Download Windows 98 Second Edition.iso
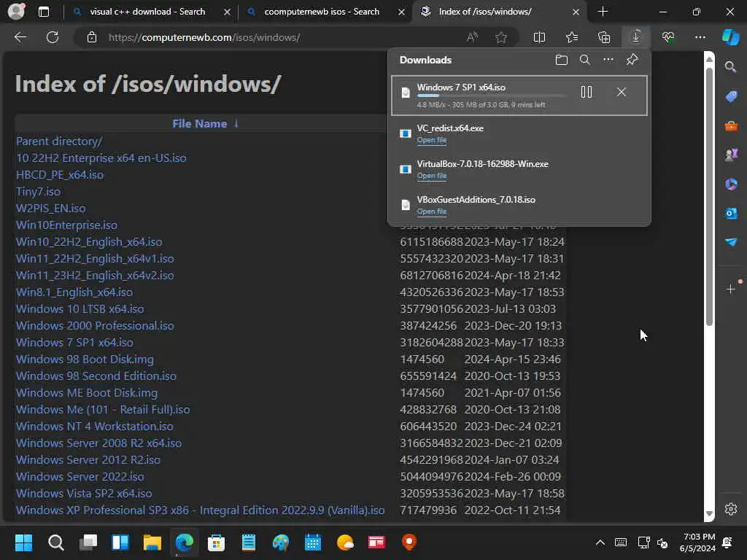Screen dimensions: 747x560 (96, 376)
